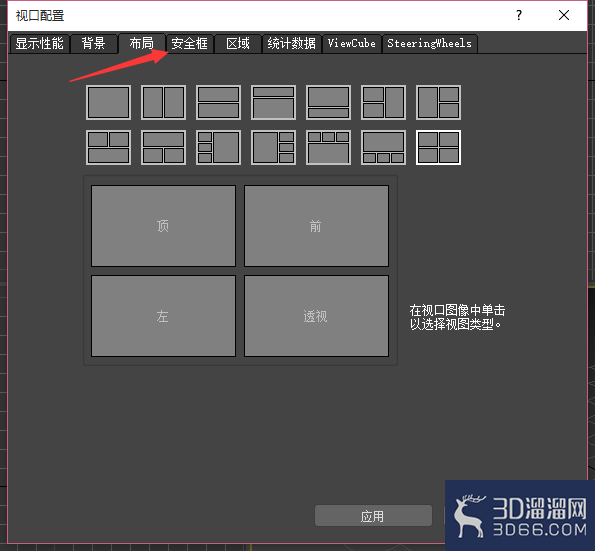This screenshot has height=551, width=595.
Task: Open help with the question mark button
Action: [519, 15]
